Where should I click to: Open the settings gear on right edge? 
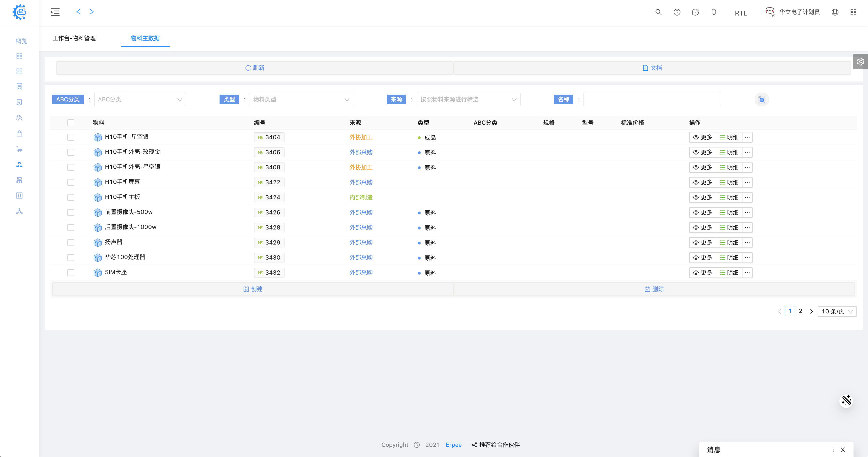860,61
